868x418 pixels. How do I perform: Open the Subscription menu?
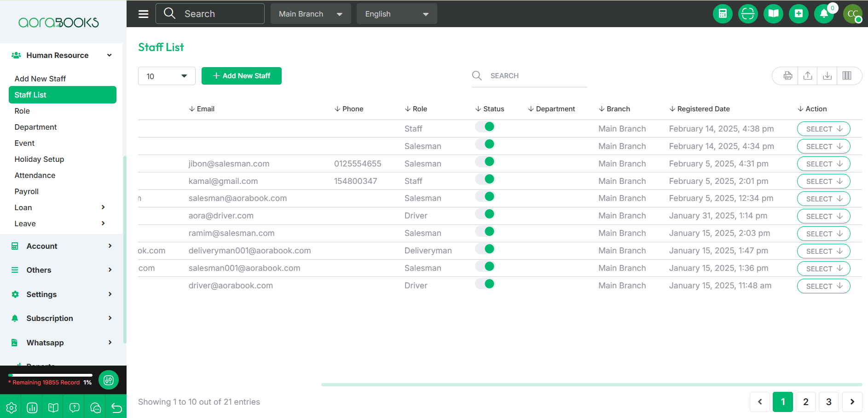(62, 318)
